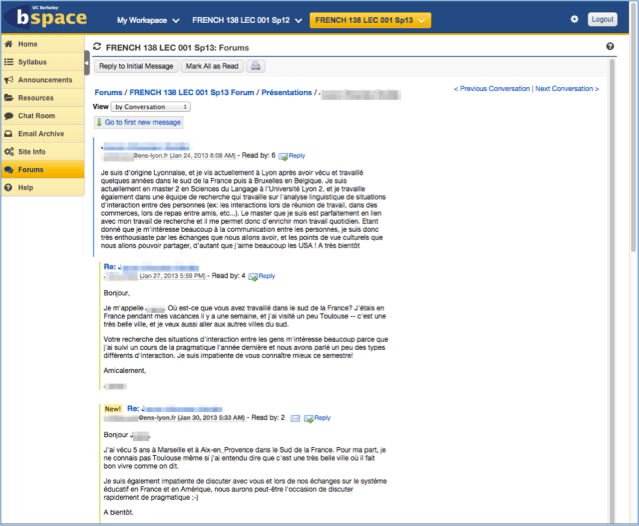
Task: Click the Mark All as Read button
Action: pos(211,67)
